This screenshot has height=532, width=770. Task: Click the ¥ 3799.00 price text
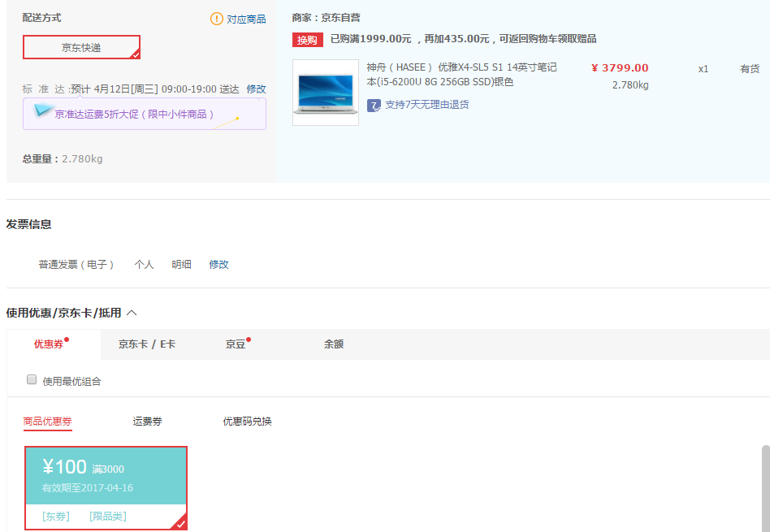620,67
